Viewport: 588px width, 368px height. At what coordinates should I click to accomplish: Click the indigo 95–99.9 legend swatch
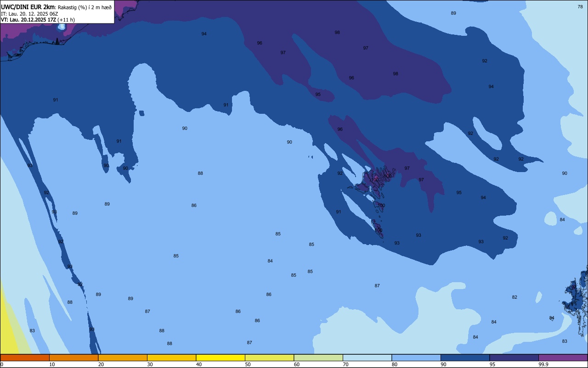pyautogui.click(x=514, y=357)
